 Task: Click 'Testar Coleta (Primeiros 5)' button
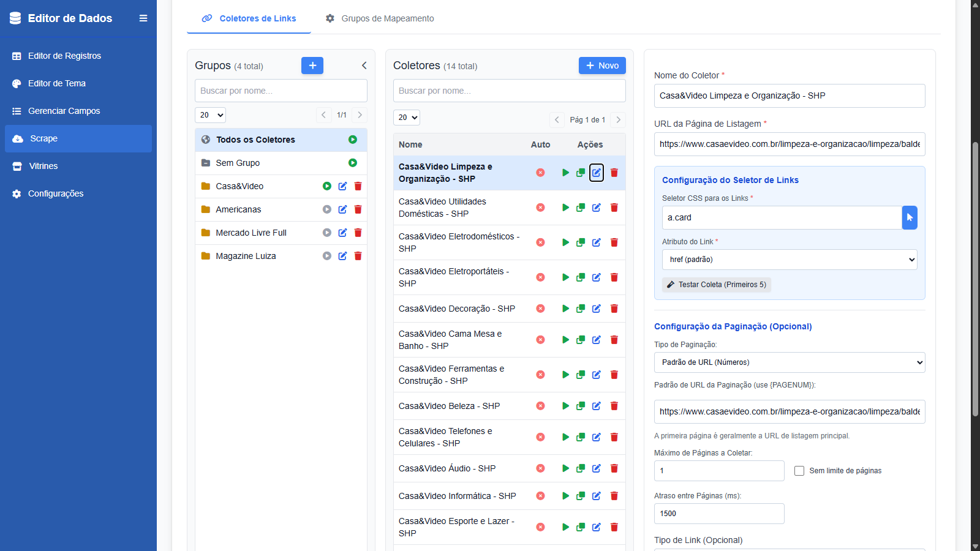click(716, 285)
